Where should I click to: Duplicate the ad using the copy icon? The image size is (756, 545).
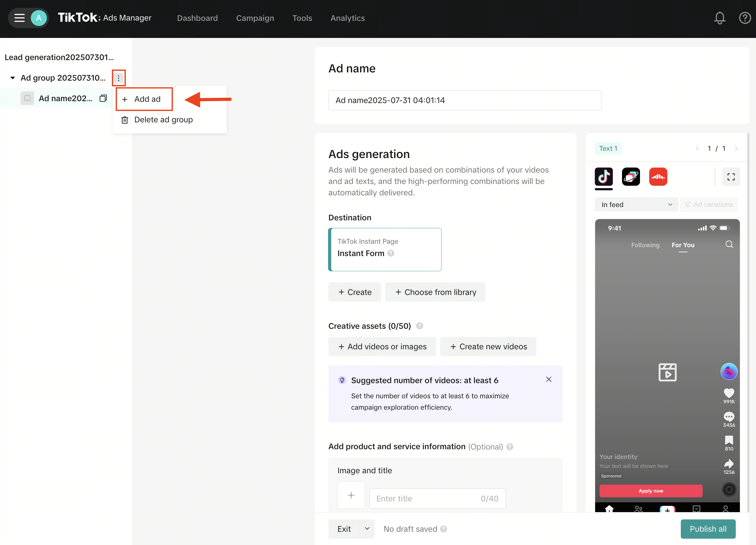(x=103, y=98)
